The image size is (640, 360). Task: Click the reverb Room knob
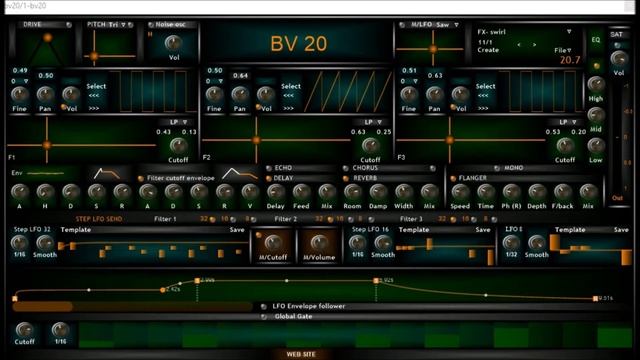[x=353, y=192]
